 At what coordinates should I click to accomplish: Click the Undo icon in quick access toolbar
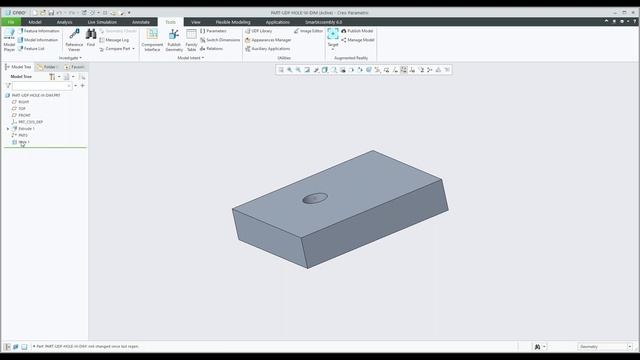[59, 13]
